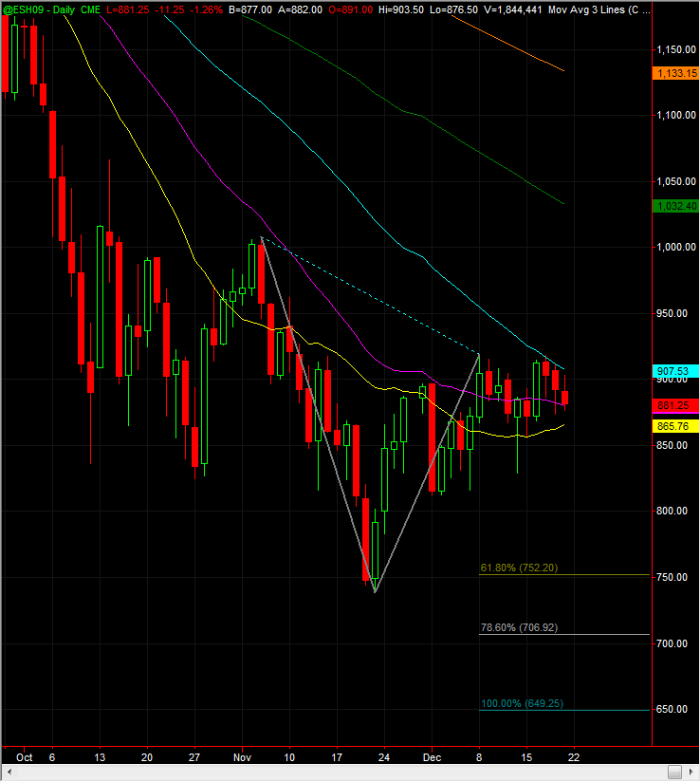This screenshot has width=700, height=782.
Task: Click the L=881.25 last price text
Action: [x=128, y=10]
